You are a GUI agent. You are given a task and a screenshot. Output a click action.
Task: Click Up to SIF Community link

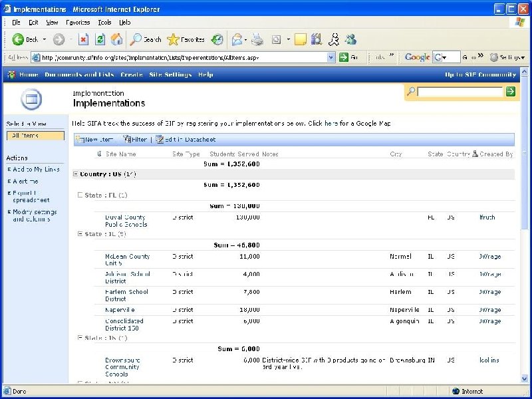tap(480, 74)
